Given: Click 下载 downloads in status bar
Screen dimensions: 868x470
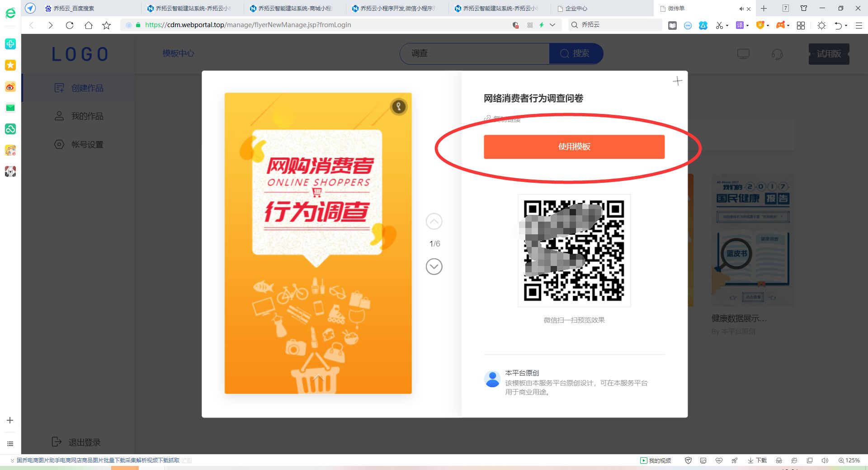Looking at the screenshot, I should (757, 461).
